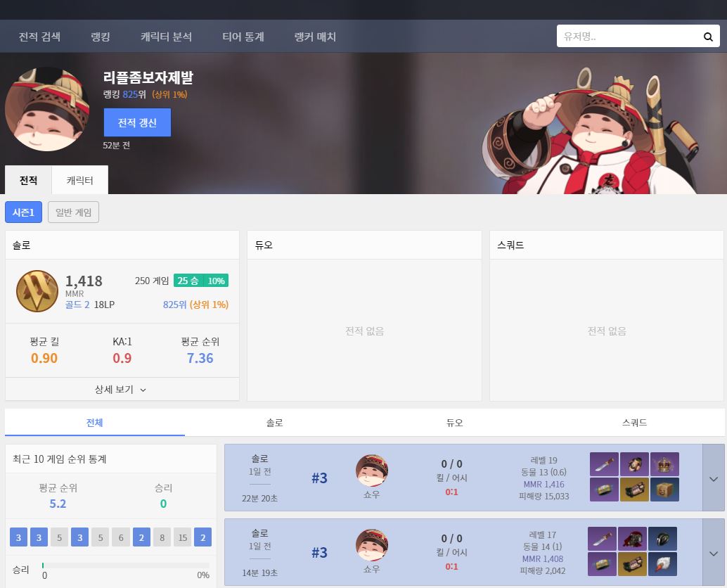Click the 825위 (상위 1%) link in the solo card
This screenshot has width=727, height=588.
coord(195,305)
